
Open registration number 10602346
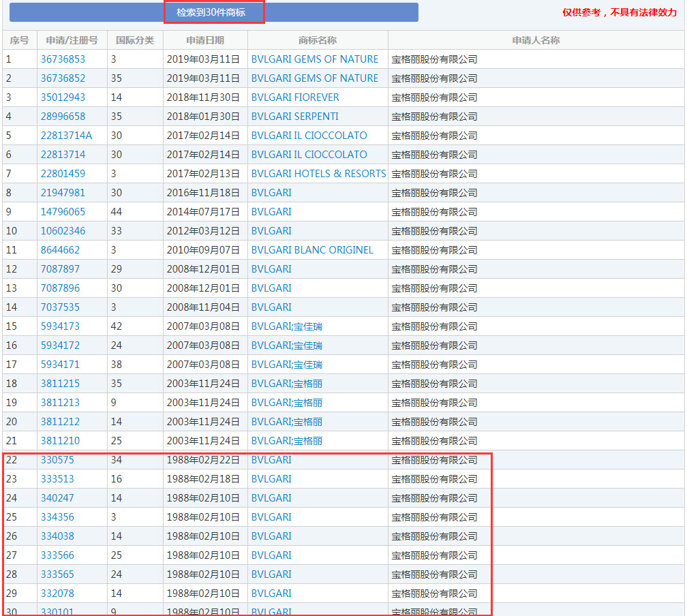click(63, 231)
